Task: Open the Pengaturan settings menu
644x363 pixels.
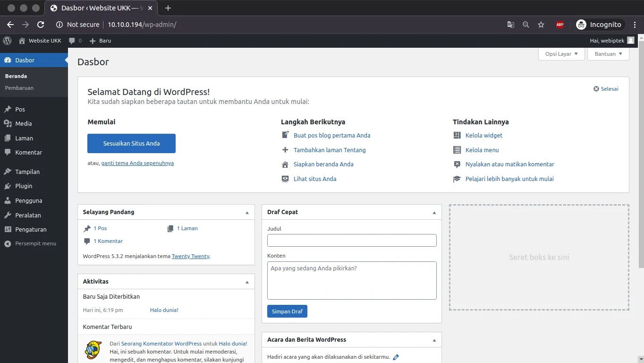Action: [34, 229]
